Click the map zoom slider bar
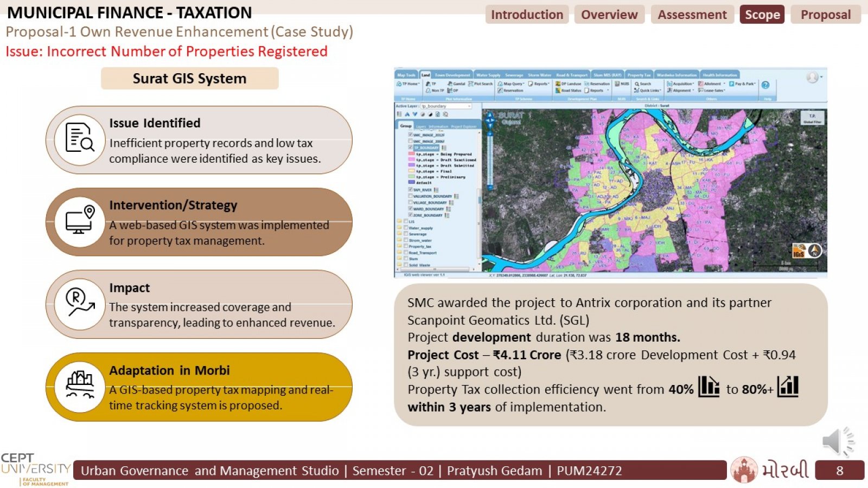 [x=490, y=160]
